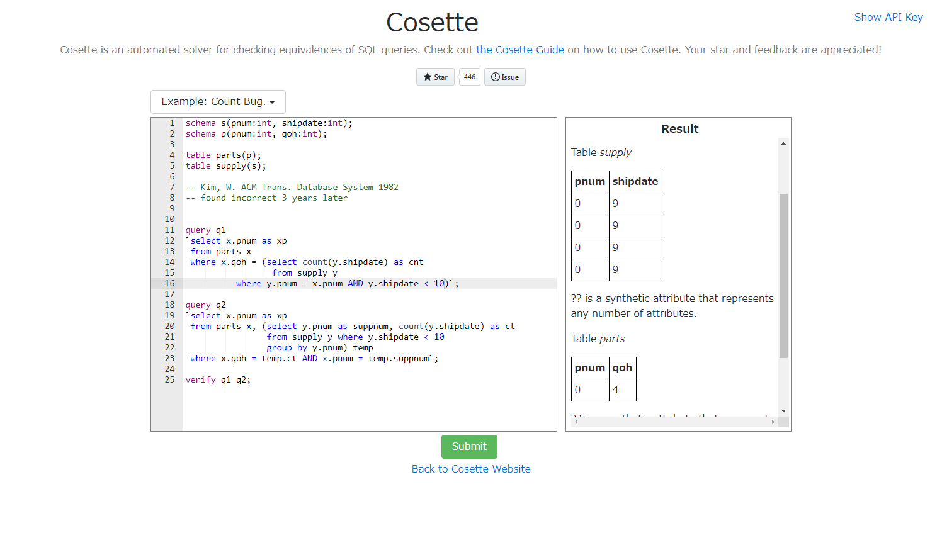
Task: Click the Cosette page heading
Action: tap(432, 21)
